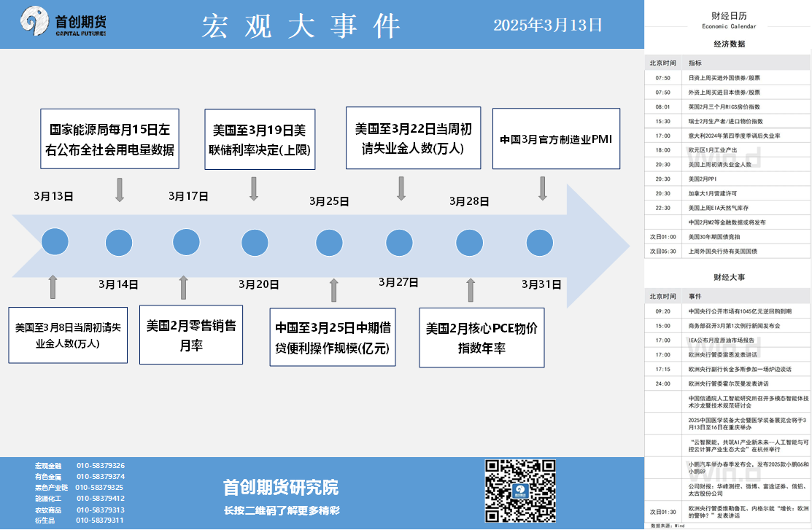The height and width of the screenshot is (530, 812).
Task: Select the 中国信通院人工智能研究所 event row
Action: 727,402
